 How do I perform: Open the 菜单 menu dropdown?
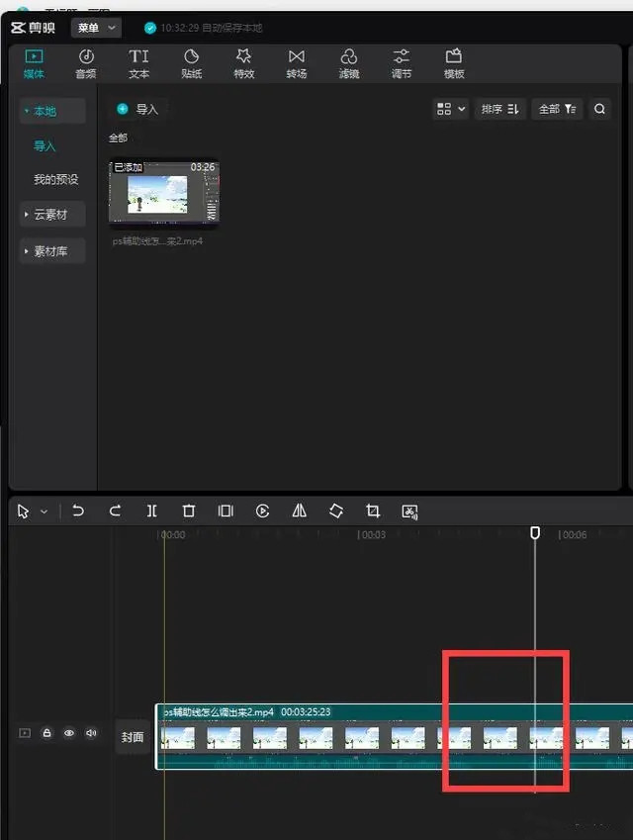pos(96,28)
